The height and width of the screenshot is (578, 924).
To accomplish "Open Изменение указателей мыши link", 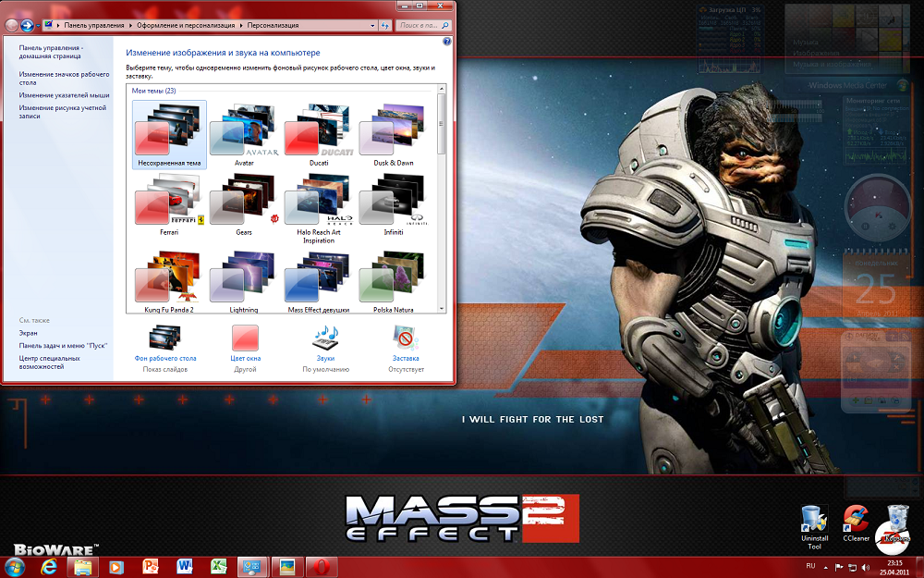I will point(65,95).
